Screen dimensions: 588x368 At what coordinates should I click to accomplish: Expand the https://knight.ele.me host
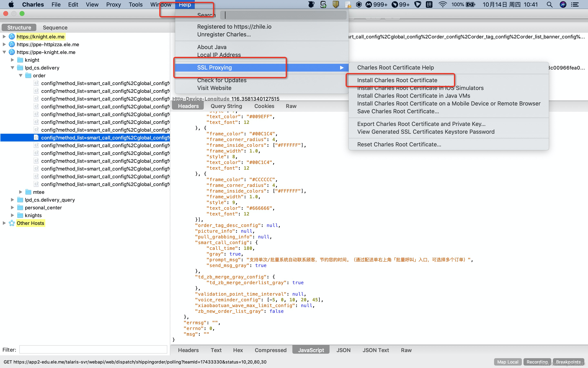pyautogui.click(x=4, y=37)
